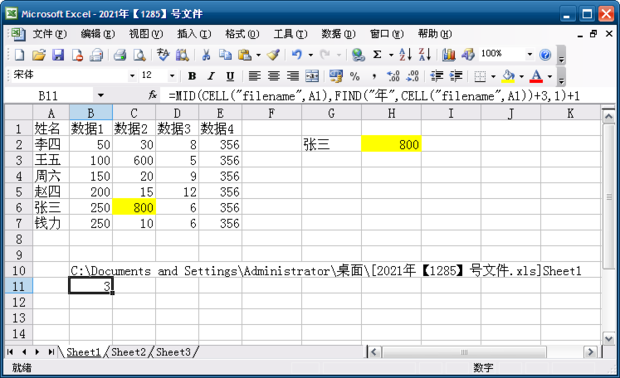
Task: Switch to the Sheet2 tab
Action: pos(129,352)
